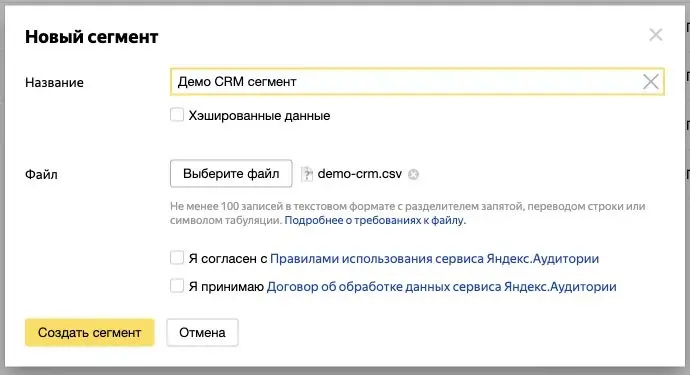Clear the Название input field text
690x375 pixels.
click(x=651, y=82)
